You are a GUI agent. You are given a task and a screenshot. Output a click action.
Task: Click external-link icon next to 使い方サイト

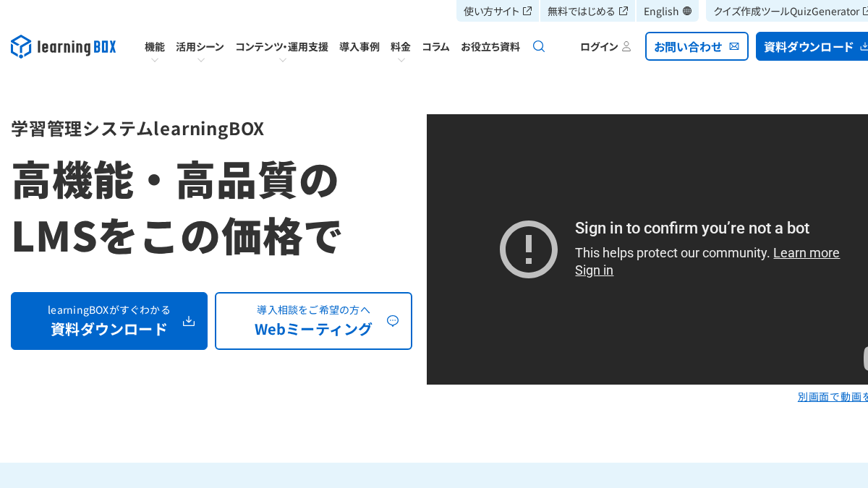point(527,11)
